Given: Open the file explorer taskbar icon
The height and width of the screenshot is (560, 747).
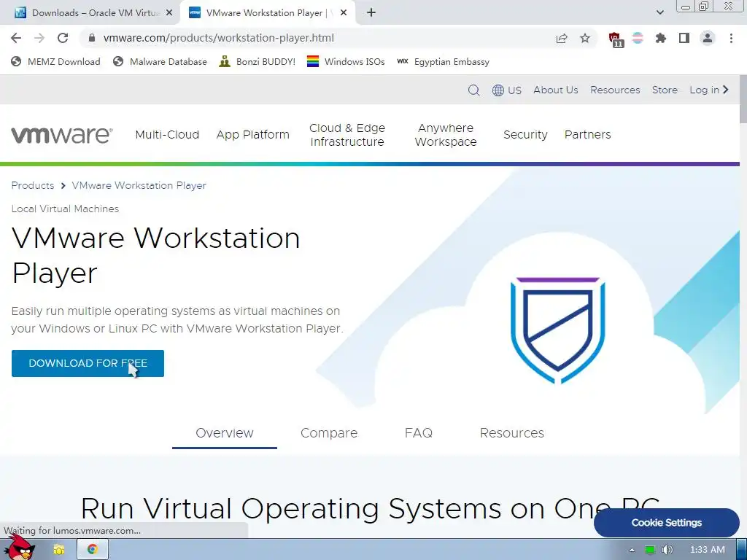Looking at the screenshot, I should point(59,550).
